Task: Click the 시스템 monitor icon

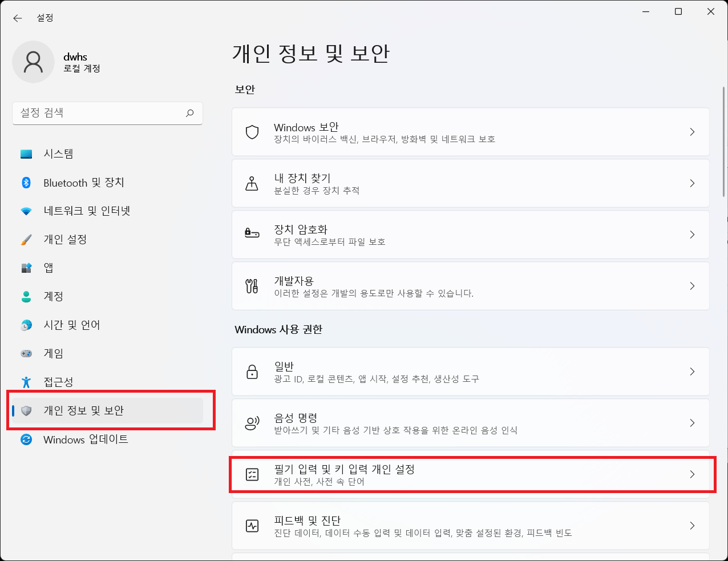Action: [x=26, y=154]
